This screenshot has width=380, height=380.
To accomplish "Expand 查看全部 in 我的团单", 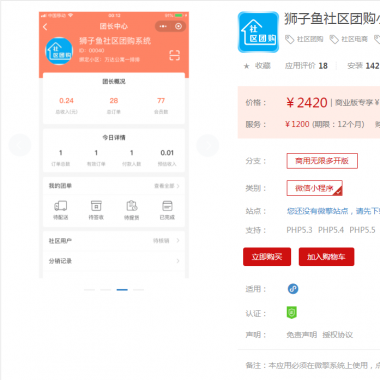I will pos(167,186).
